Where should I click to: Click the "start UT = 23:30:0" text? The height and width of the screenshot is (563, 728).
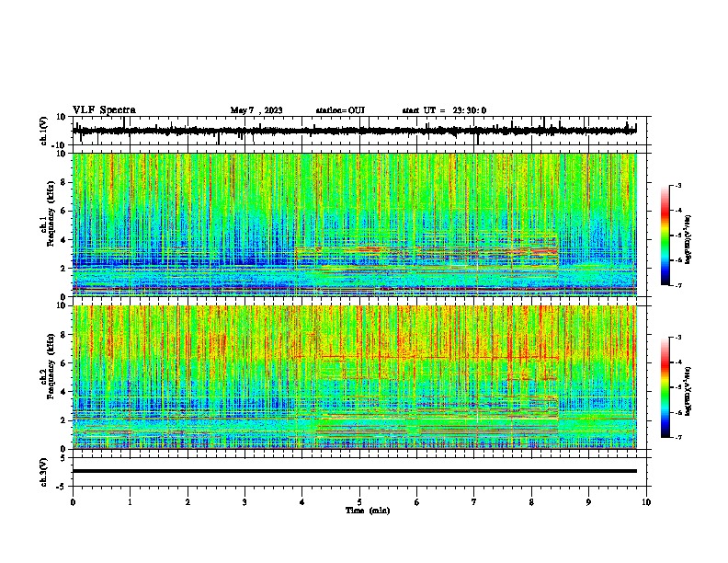pos(444,110)
